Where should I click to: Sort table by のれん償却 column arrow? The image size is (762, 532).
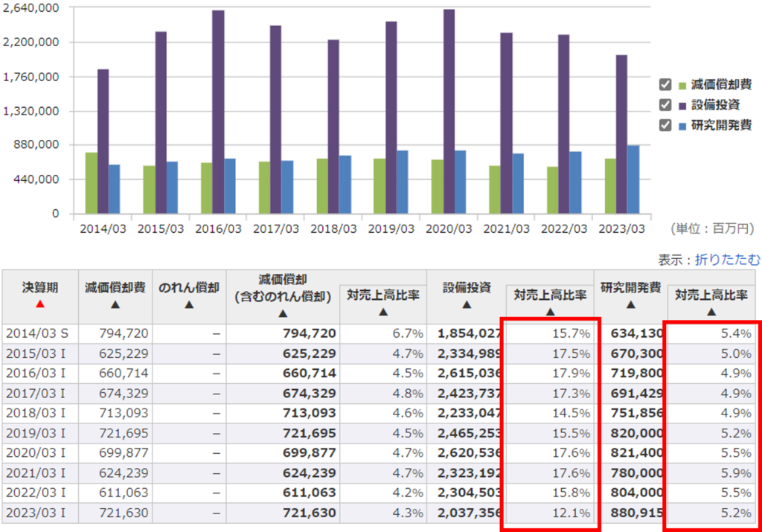(x=189, y=304)
